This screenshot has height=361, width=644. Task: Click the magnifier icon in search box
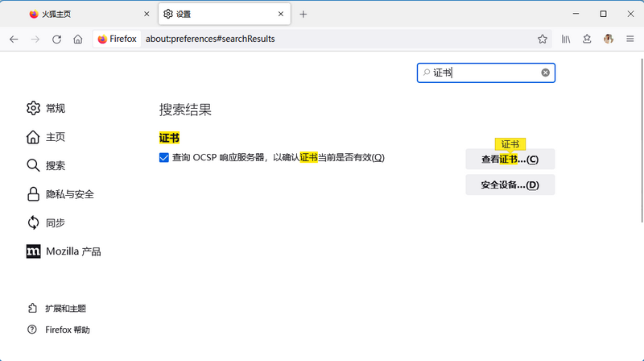[427, 73]
